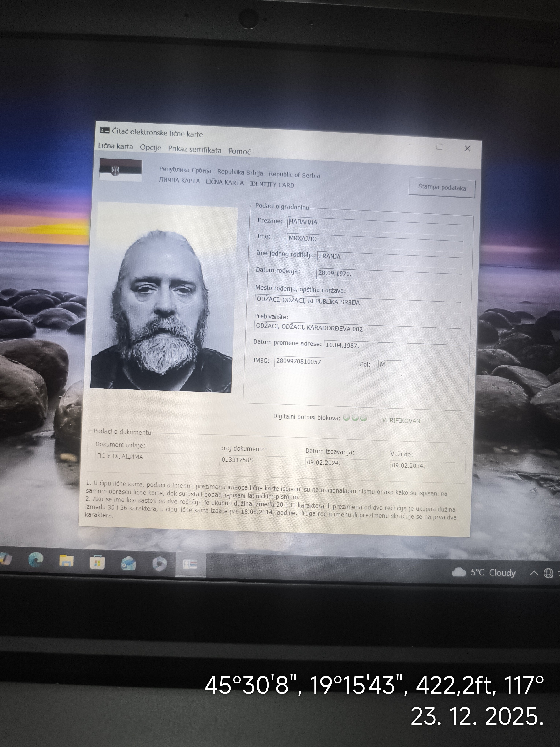Open the Prikaz sertifikata menu
The width and height of the screenshot is (560, 747).
click(x=195, y=150)
